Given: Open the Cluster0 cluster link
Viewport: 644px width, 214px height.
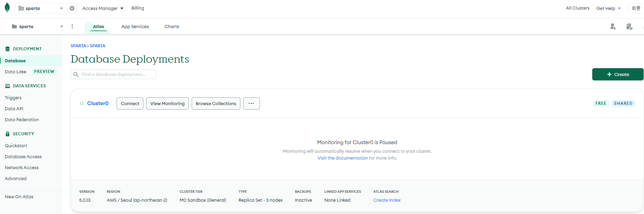Looking at the screenshot, I should tap(98, 103).
